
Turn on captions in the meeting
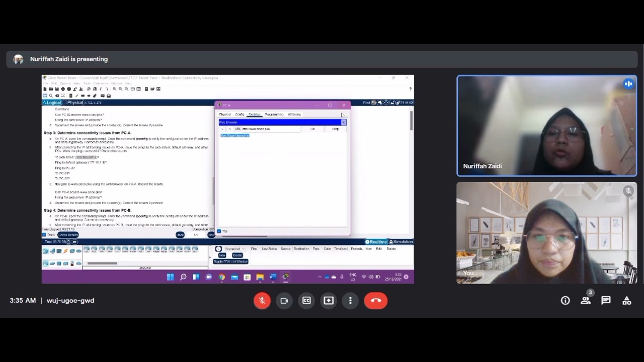point(306,301)
